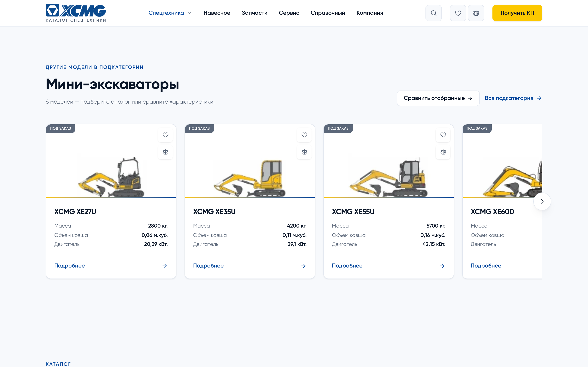Open the Запчасти menu item
This screenshot has width=588, height=367.
pyautogui.click(x=254, y=13)
